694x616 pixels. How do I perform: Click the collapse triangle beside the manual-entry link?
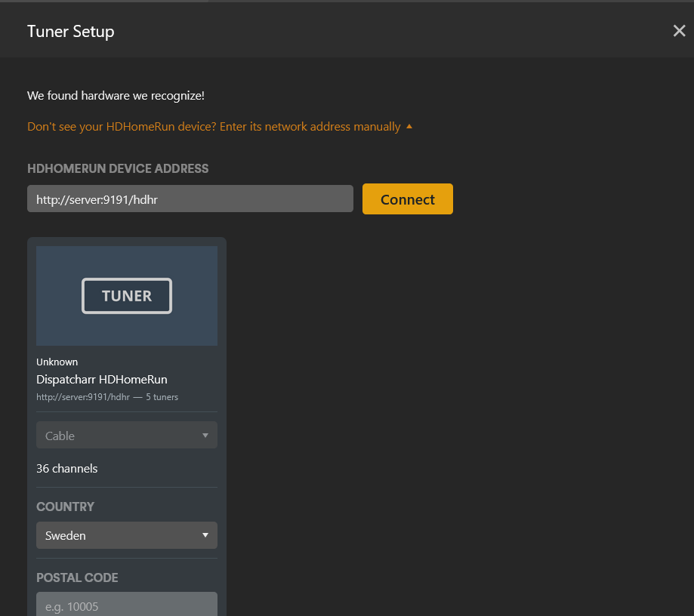(x=409, y=126)
